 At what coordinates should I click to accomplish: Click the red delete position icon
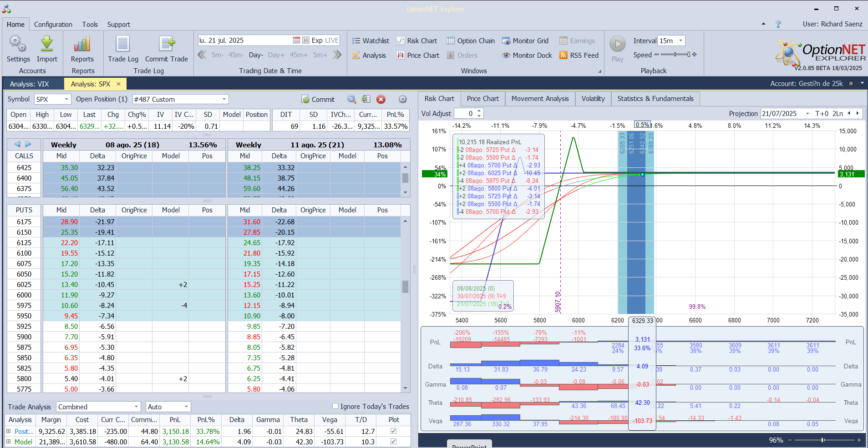[x=381, y=99]
